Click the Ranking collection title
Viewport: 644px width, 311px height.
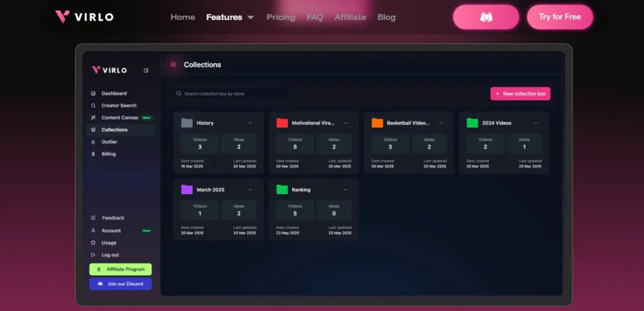(x=301, y=190)
